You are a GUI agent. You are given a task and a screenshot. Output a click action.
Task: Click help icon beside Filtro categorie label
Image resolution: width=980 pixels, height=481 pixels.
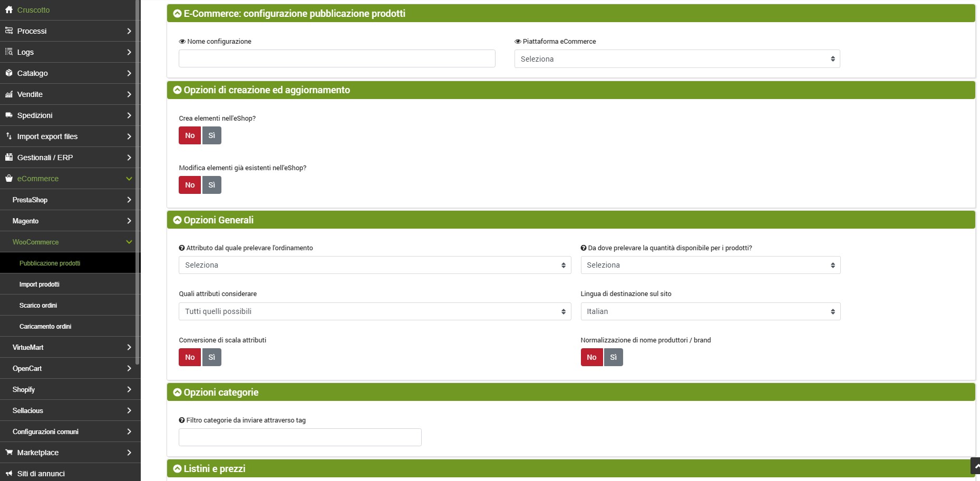pyautogui.click(x=182, y=420)
